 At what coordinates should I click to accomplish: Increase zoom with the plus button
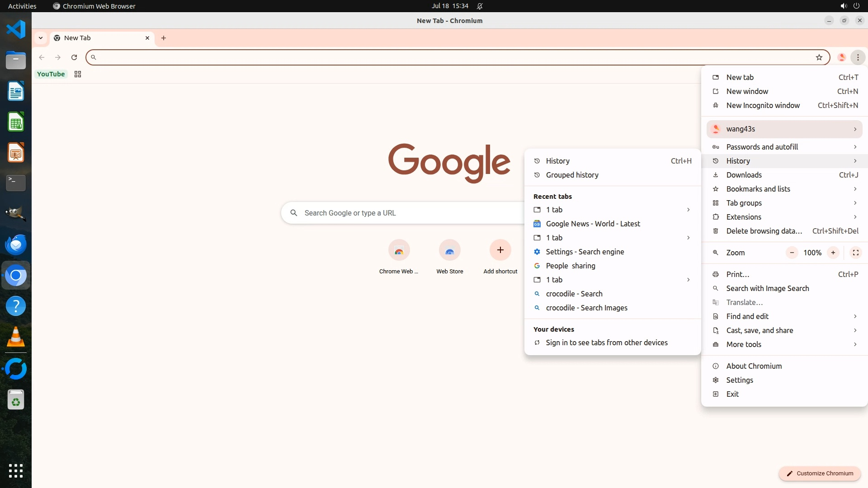(833, 253)
